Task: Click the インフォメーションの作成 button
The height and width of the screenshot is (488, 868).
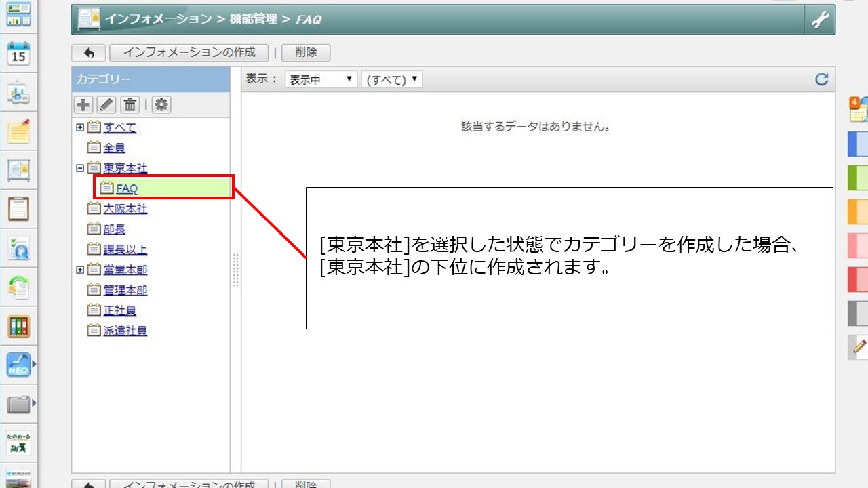Action: coord(189,53)
